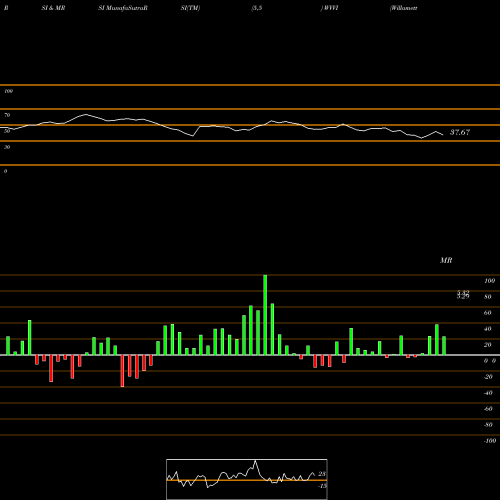Click the 30 label on RSI axis
The width and height of the screenshot is (500, 500).
tap(7, 147)
